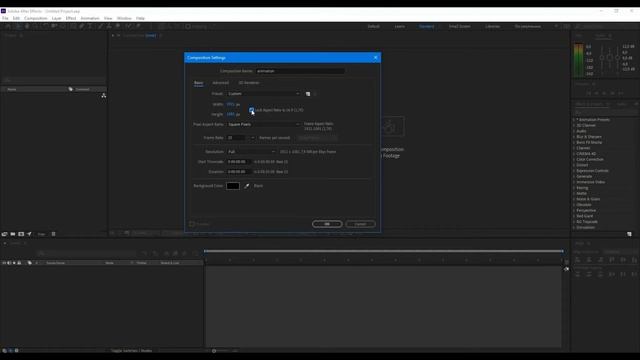Expand the Noise & Grain effects category
640x360 pixels.
(574, 199)
